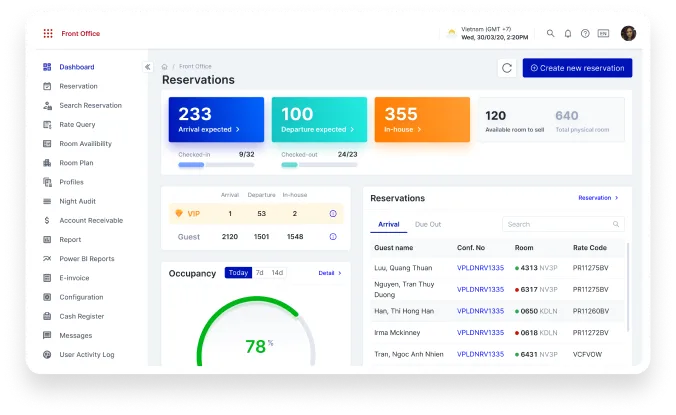
Task: Click the Room Plan building icon
Action: 47,163
